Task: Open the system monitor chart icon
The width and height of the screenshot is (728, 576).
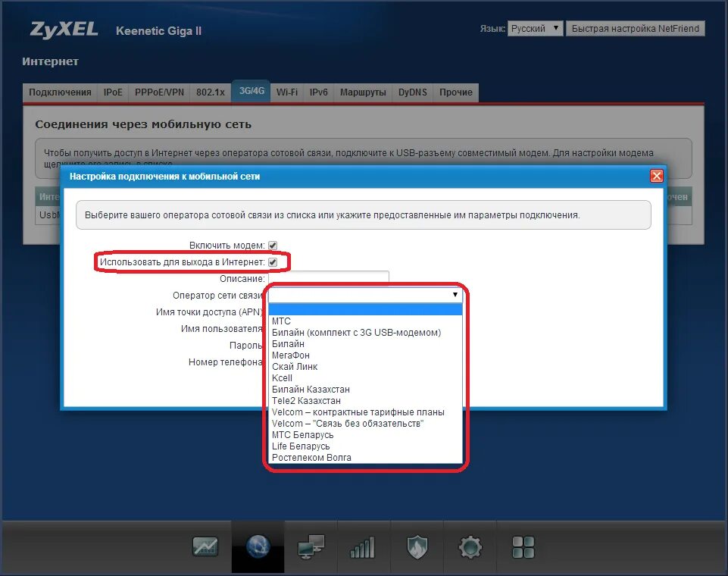Action: (x=205, y=546)
